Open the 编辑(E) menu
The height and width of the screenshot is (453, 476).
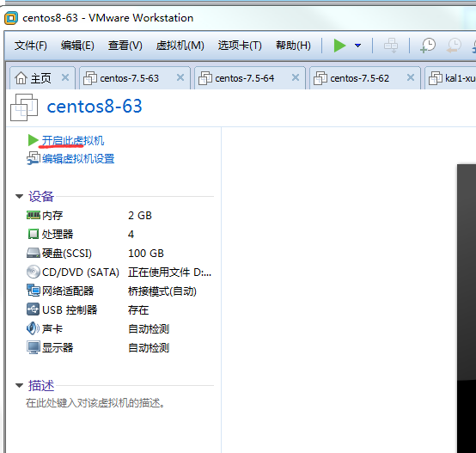click(x=77, y=46)
